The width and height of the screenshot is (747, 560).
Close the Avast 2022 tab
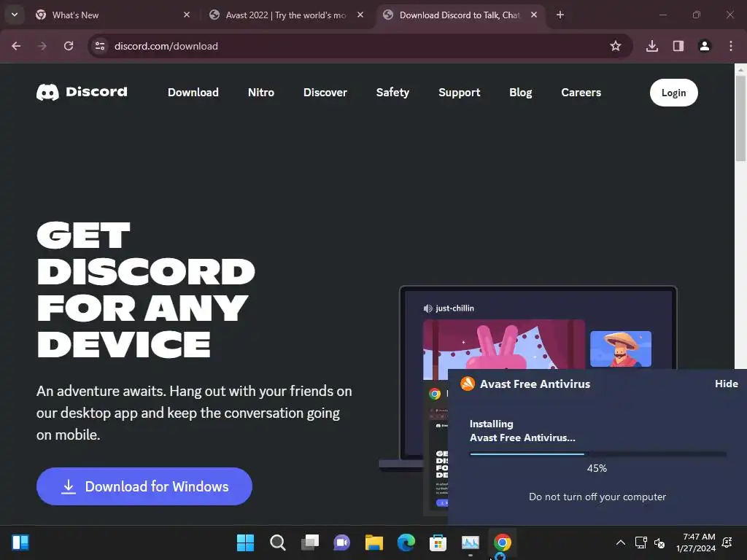(360, 15)
